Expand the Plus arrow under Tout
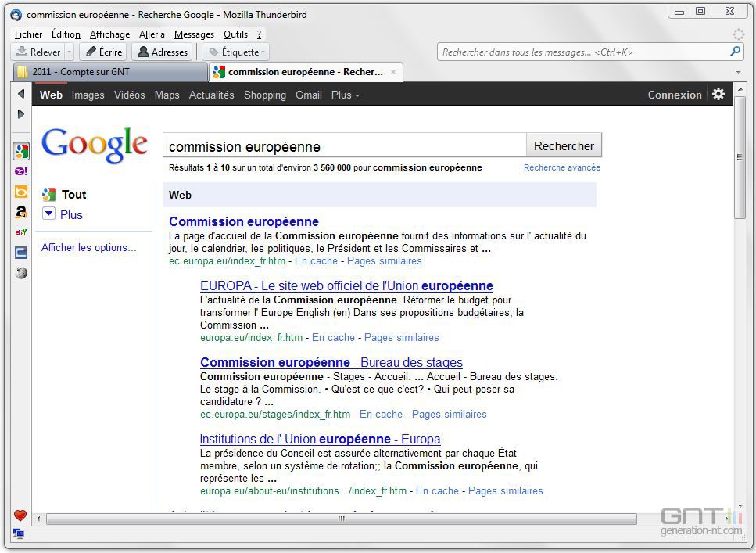Image resolution: width=756 pixels, height=553 pixels. (x=48, y=214)
